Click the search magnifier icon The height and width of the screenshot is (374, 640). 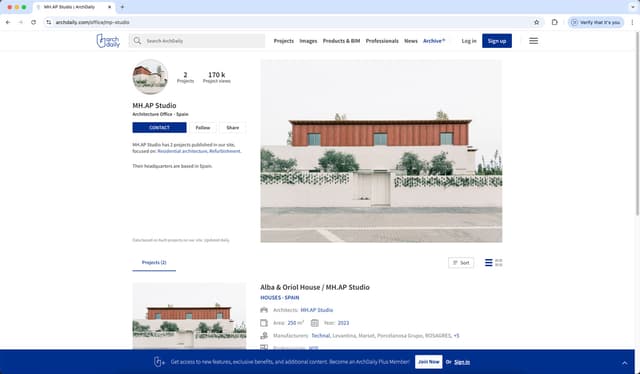(137, 41)
